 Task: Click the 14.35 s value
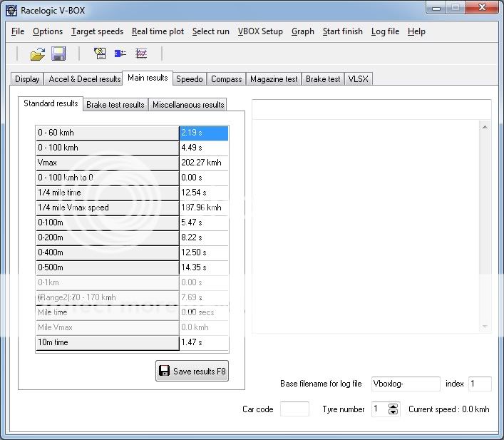tap(204, 267)
